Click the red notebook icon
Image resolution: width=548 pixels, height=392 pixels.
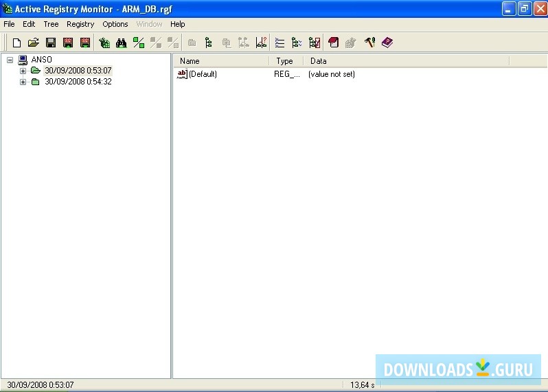pos(334,43)
